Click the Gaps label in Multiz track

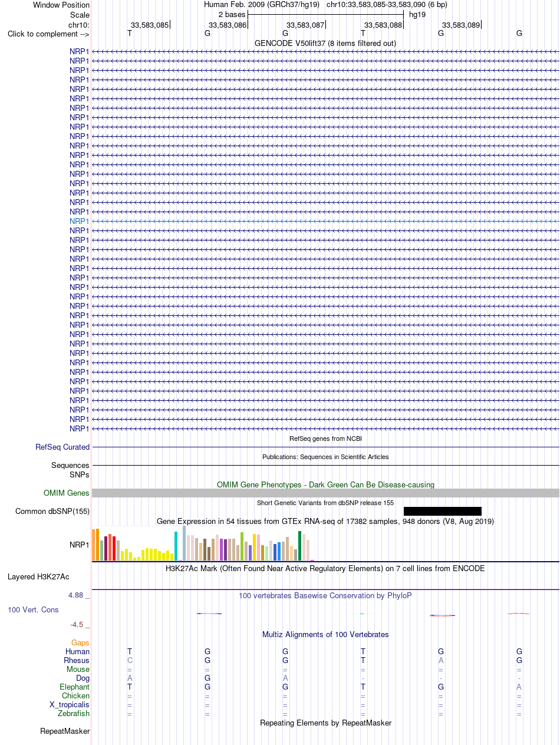click(x=81, y=642)
